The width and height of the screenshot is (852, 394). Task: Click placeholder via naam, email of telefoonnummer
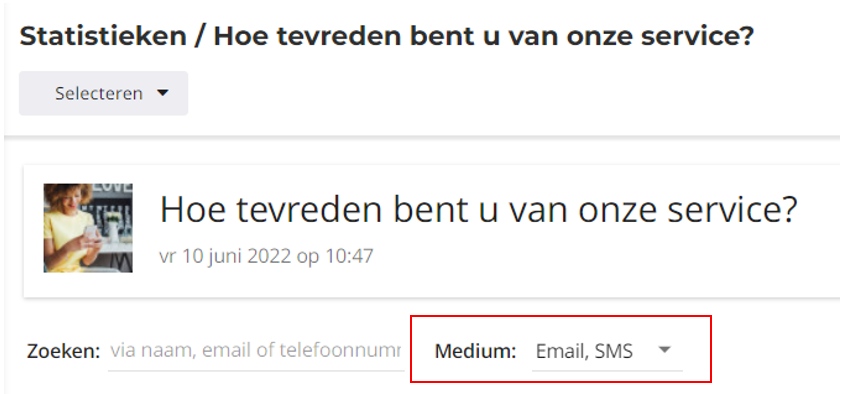point(255,351)
